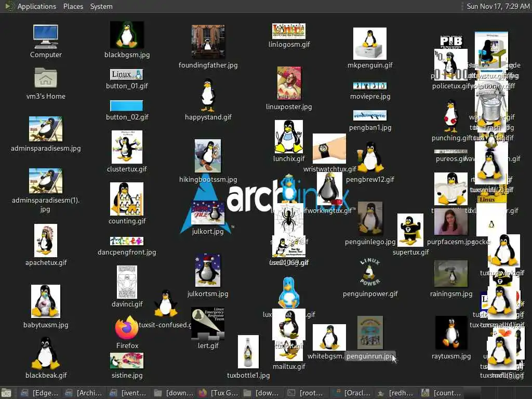Select the adminsparadisesm.jpg icon
Screen dimensions: 532x399
click(46, 129)
